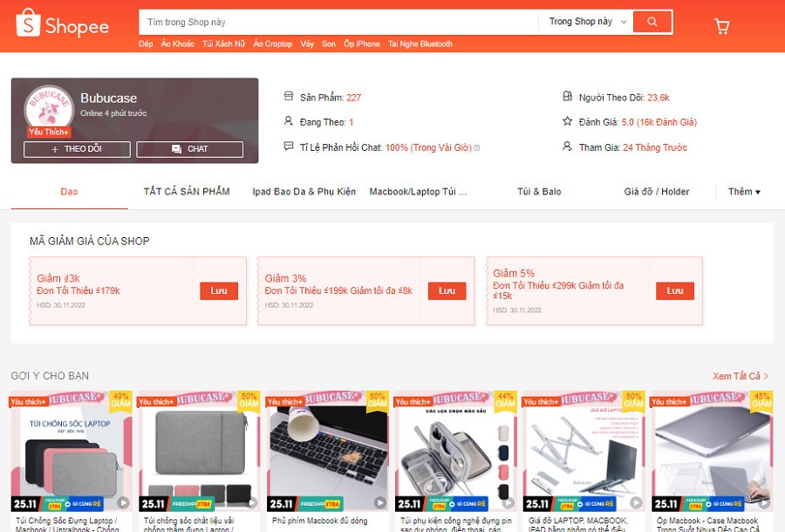Save the Giảm ₫3k voucher
Viewport: 785px width, 532px height.
tap(219, 290)
